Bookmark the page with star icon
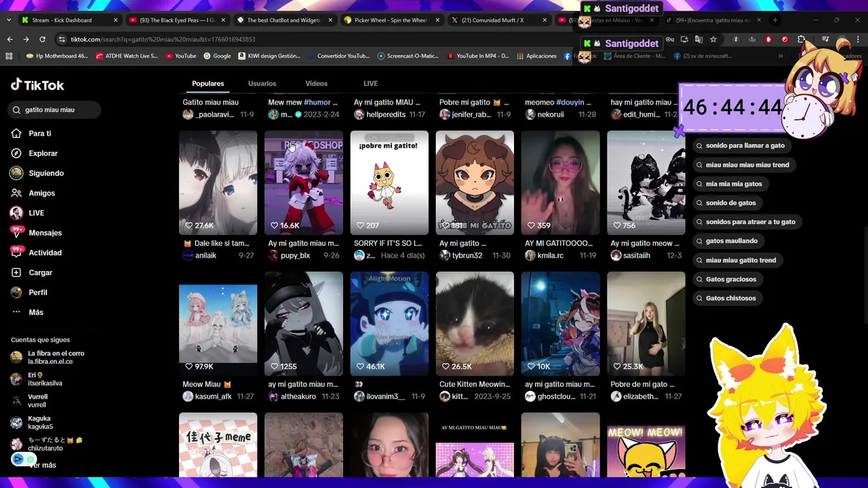This screenshot has height=488, width=868. (x=713, y=39)
